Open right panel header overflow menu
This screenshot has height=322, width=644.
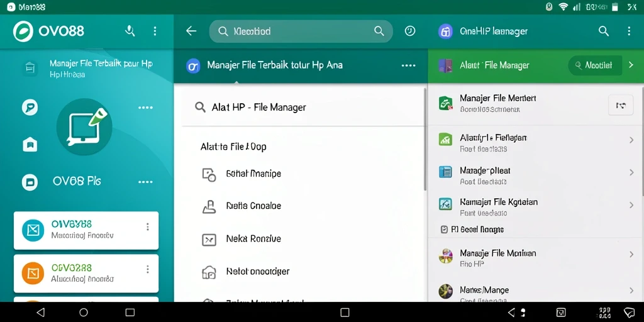point(629,31)
